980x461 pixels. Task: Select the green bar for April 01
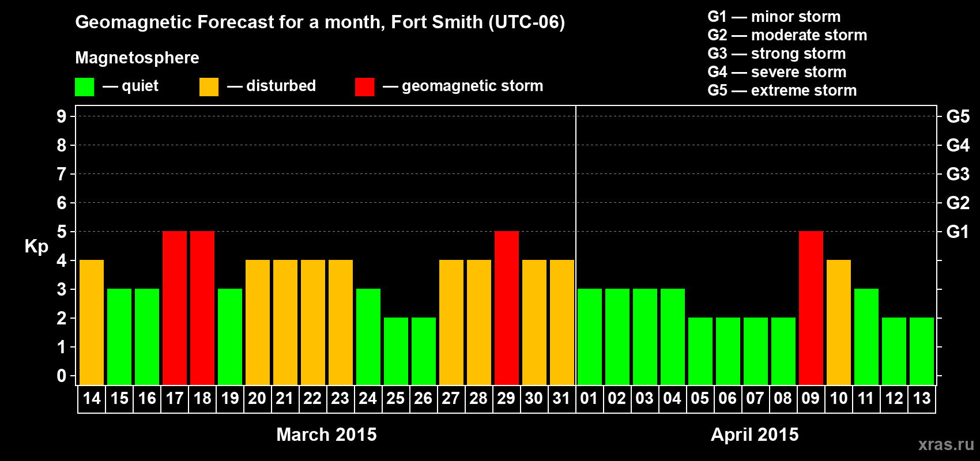(x=590, y=337)
